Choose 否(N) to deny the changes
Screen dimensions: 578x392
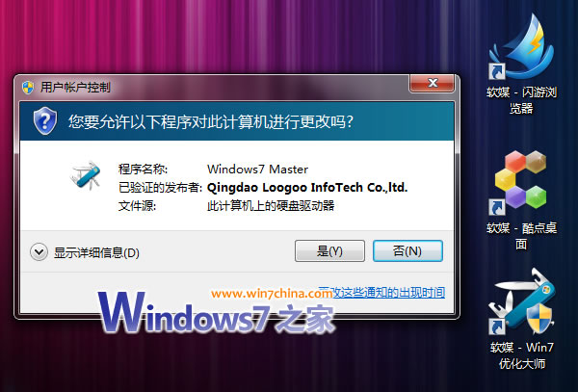pos(407,250)
